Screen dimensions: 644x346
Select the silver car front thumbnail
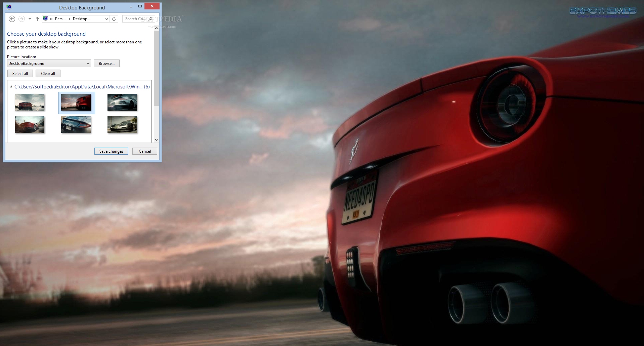click(x=122, y=125)
